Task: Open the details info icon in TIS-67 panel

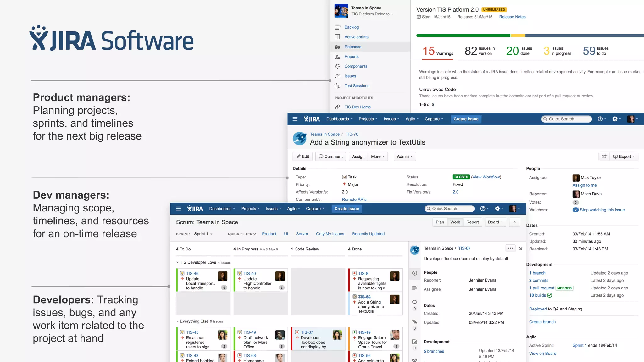Action: point(414,273)
